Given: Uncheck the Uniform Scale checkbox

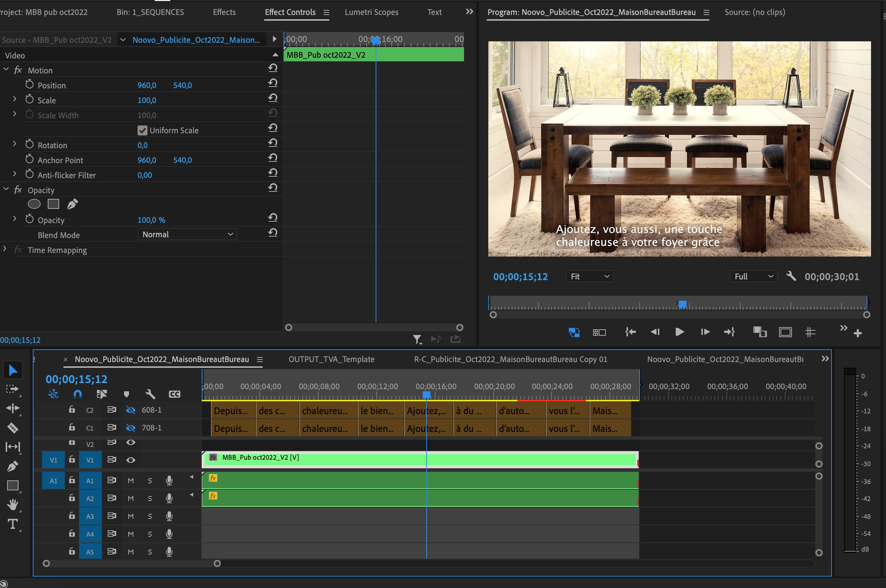Looking at the screenshot, I should [142, 130].
